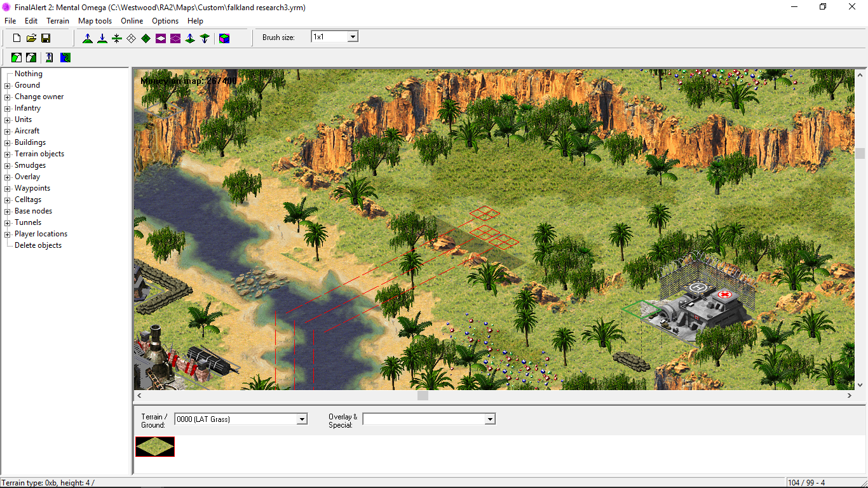Screen dimensions: 868x488
Task: Click the 'Brush size:' label
Action: pos(278,37)
